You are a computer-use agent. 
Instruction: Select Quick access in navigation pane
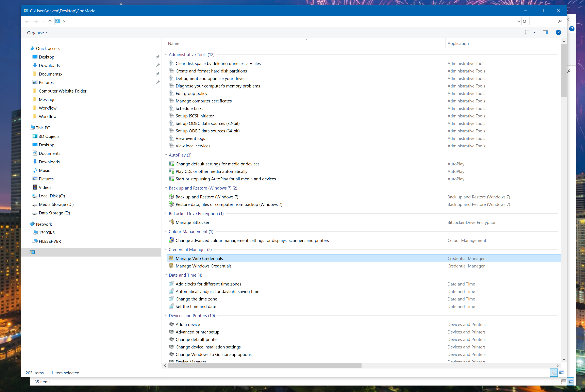coord(48,49)
